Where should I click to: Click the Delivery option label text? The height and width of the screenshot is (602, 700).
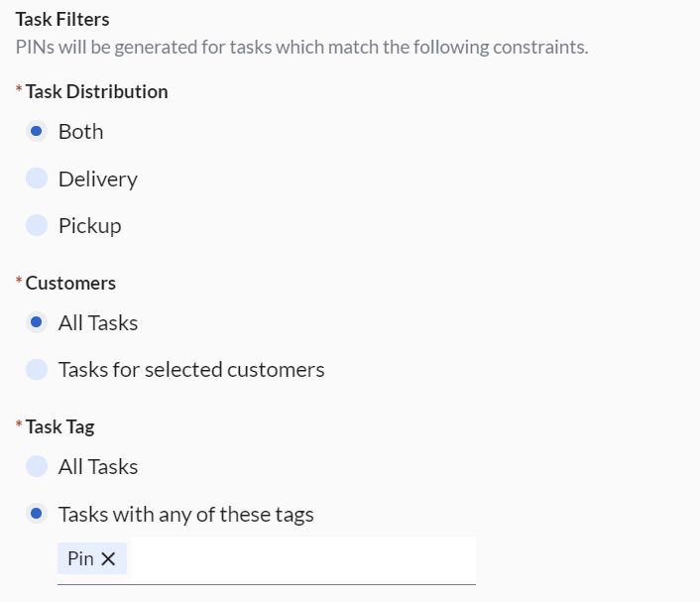pos(97,180)
